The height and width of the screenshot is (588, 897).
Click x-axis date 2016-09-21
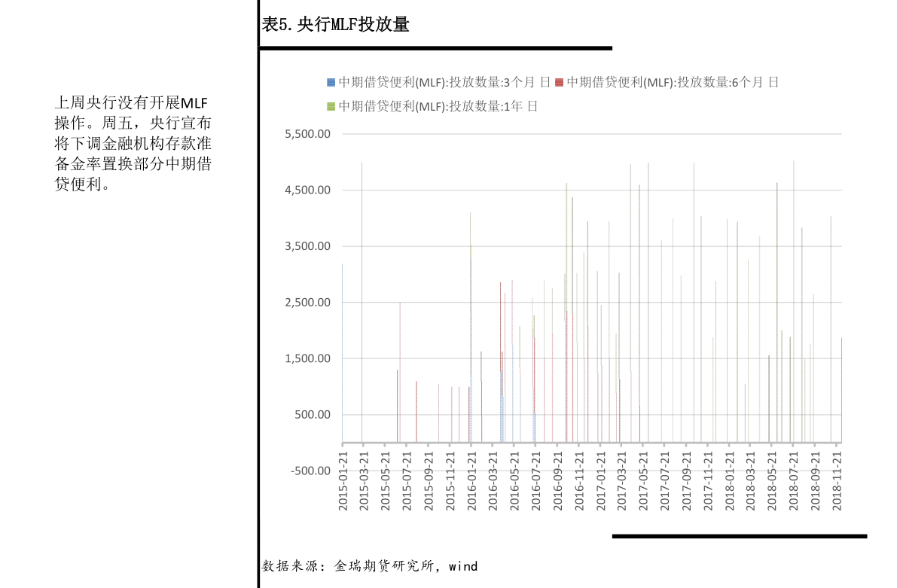[558, 481]
